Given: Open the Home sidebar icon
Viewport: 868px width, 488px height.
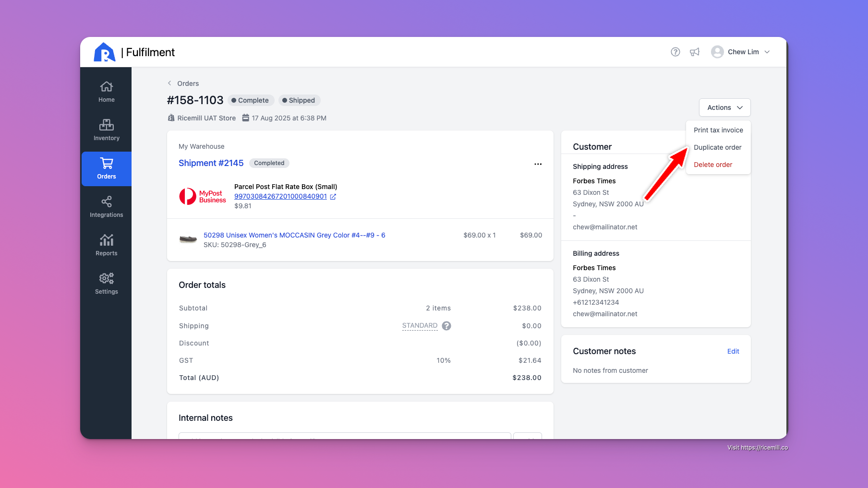Looking at the screenshot, I should [x=106, y=87].
